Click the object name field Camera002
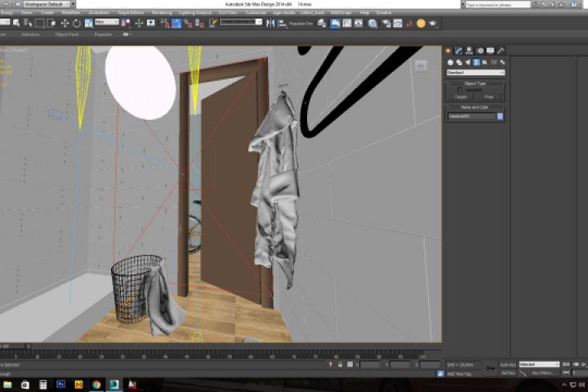 (x=472, y=116)
